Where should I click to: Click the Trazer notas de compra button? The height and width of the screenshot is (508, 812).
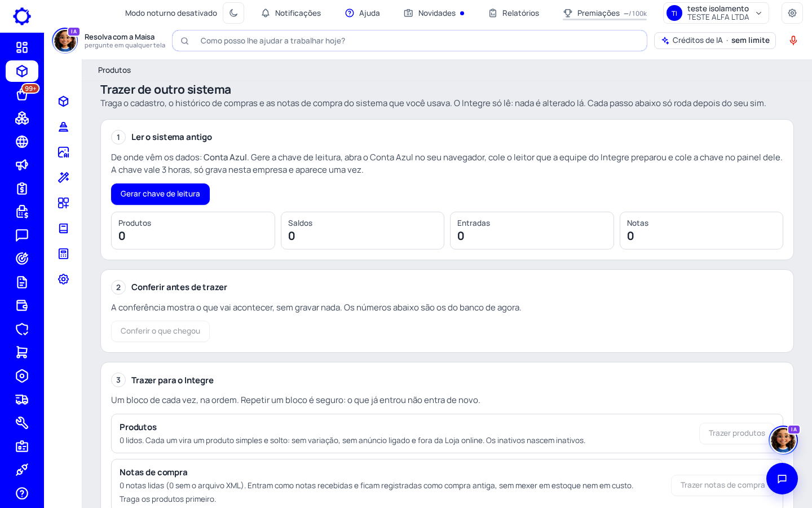pyautogui.click(x=722, y=485)
